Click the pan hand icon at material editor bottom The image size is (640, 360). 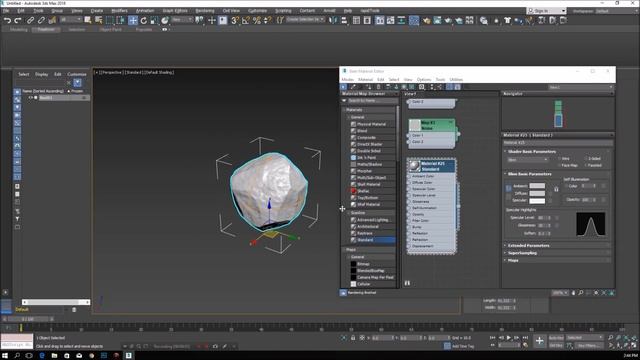573,293
